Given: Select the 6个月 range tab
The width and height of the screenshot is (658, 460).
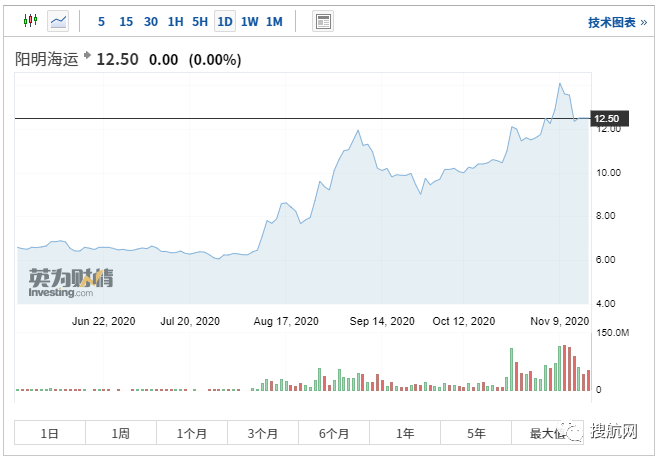Looking at the screenshot, I should click(334, 433).
